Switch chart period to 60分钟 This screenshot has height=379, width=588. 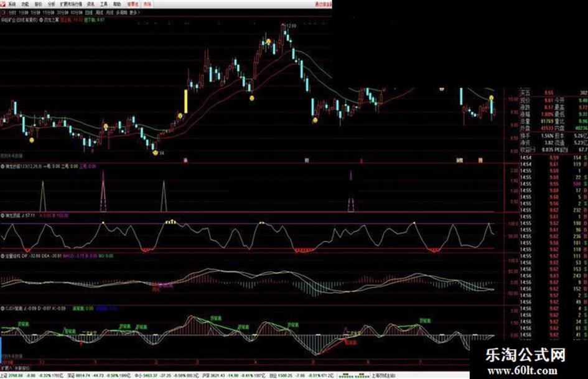tap(76, 12)
